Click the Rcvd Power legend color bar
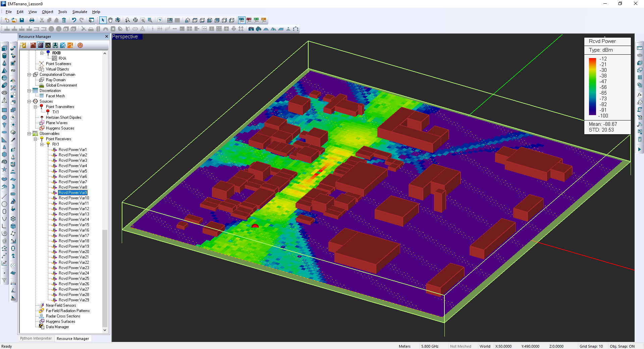 pyautogui.click(x=592, y=87)
